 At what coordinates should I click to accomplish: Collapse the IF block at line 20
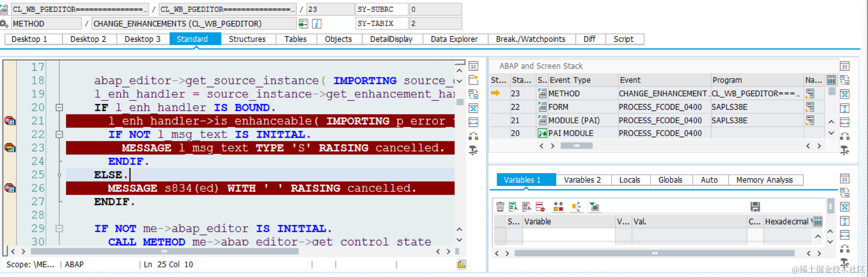[59, 108]
